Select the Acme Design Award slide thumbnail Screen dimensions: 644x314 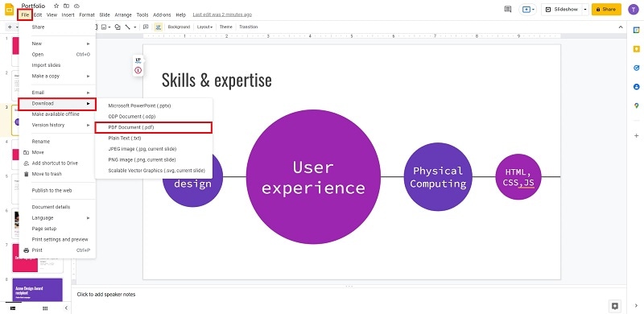(37, 290)
